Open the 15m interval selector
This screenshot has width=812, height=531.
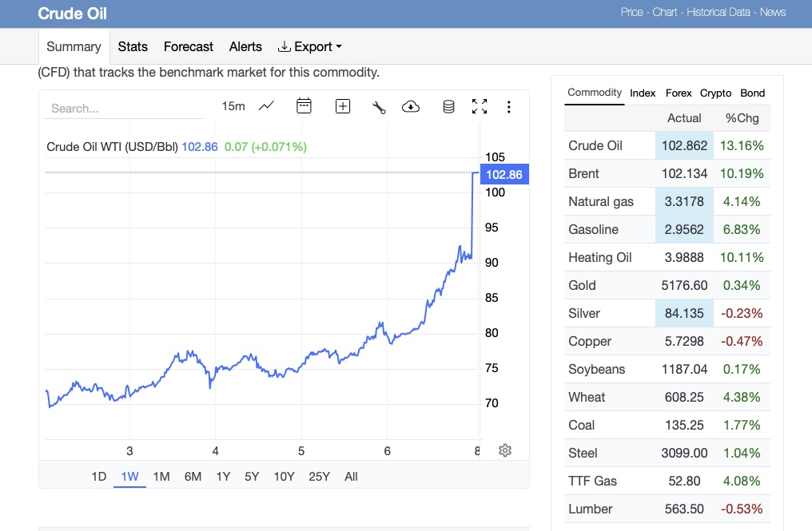[233, 106]
